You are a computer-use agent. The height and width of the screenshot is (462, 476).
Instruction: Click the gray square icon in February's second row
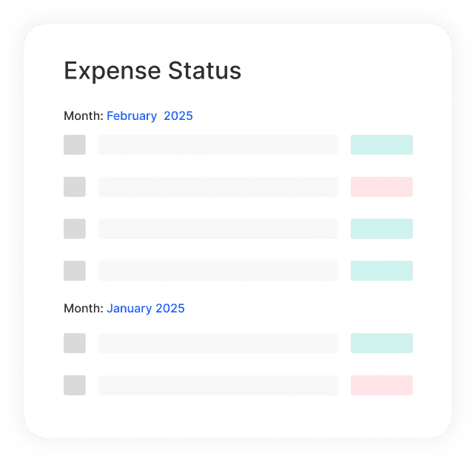click(x=75, y=187)
